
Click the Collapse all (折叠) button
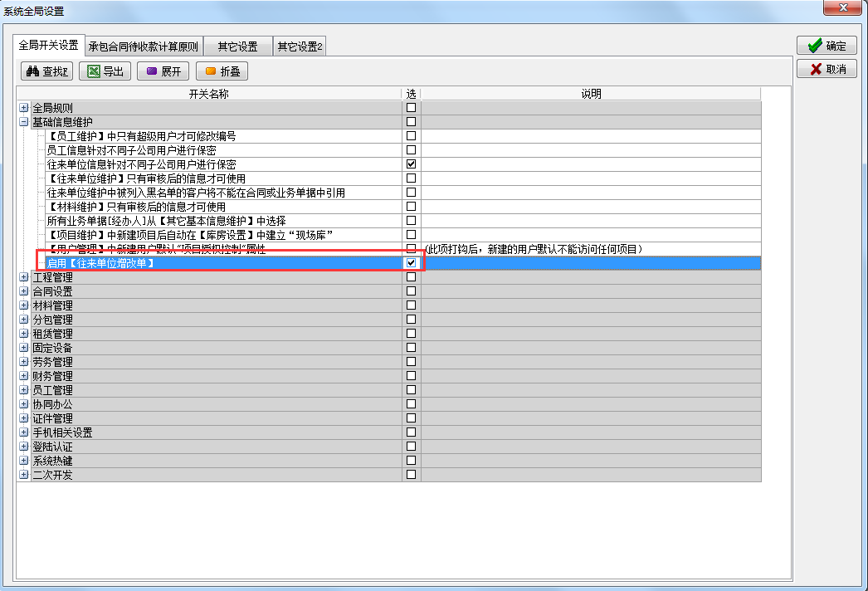tap(222, 71)
